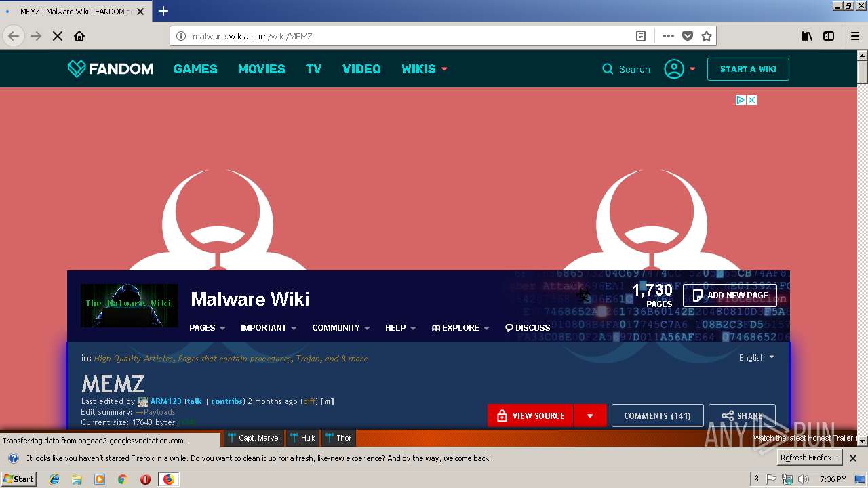Open the user account avatar menu
Viewport: 868px width, 488px height.
(679, 69)
